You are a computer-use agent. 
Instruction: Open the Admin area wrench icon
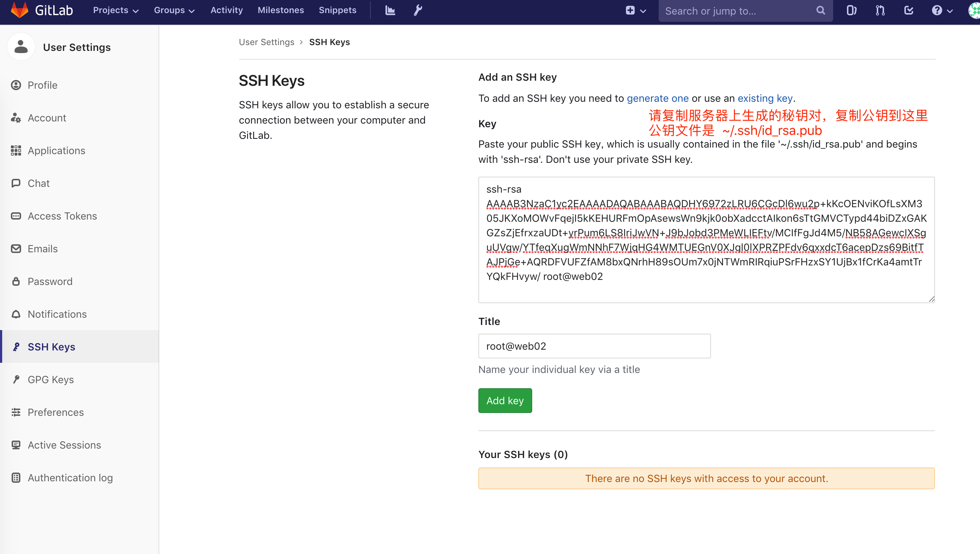(418, 10)
